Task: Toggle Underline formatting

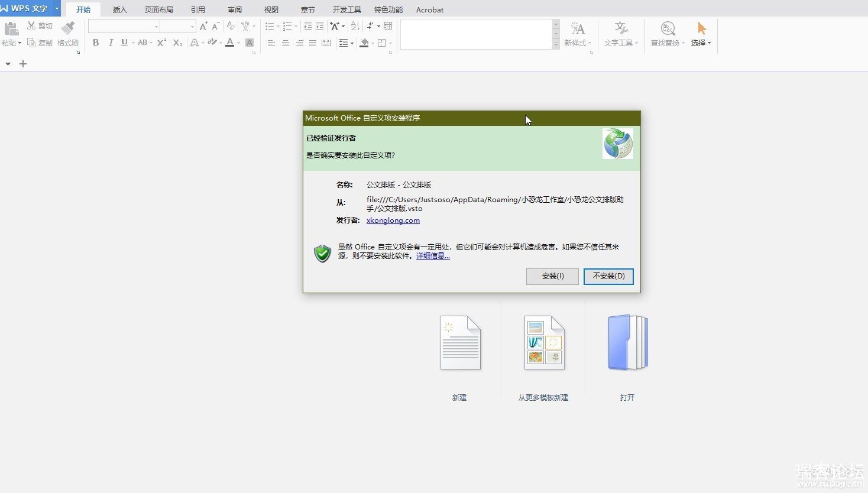Action: point(124,43)
